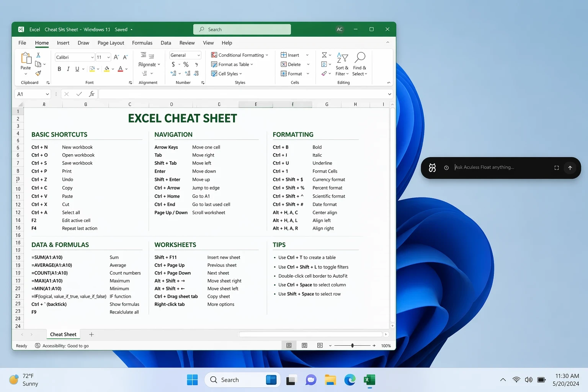Select the Cheat Sheet worksheet tab
The height and width of the screenshot is (392, 588).
[x=63, y=334]
